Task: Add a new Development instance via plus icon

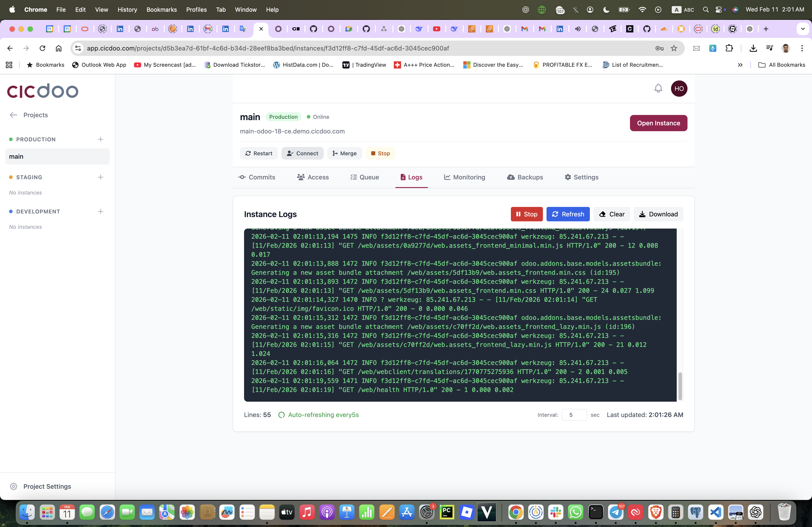Action: click(x=100, y=212)
